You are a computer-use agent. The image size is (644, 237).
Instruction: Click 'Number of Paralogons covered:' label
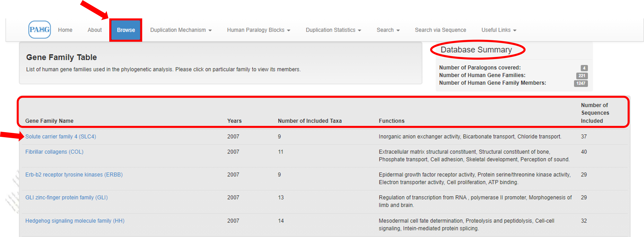[x=480, y=68]
